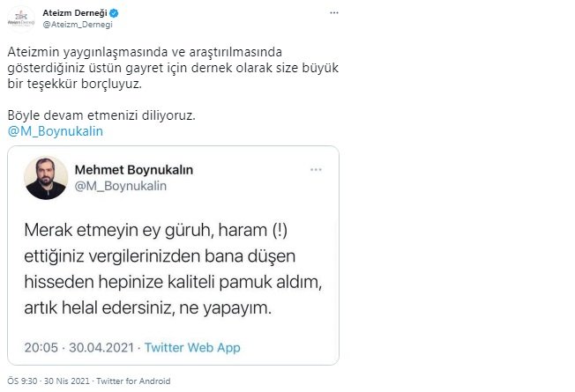Follow the @M_Boynukalin mention link
The width and height of the screenshot is (575, 392).
(x=56, y=131)
